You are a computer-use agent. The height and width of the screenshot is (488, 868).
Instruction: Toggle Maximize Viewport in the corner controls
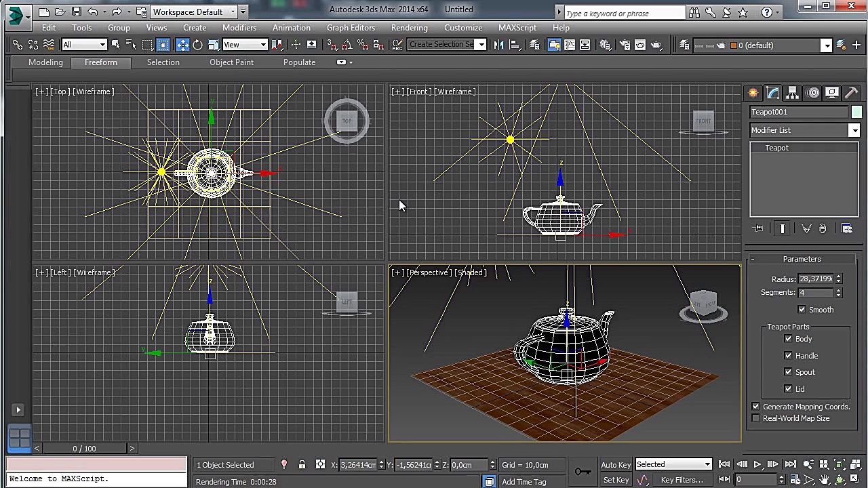[x=854, y=480]
